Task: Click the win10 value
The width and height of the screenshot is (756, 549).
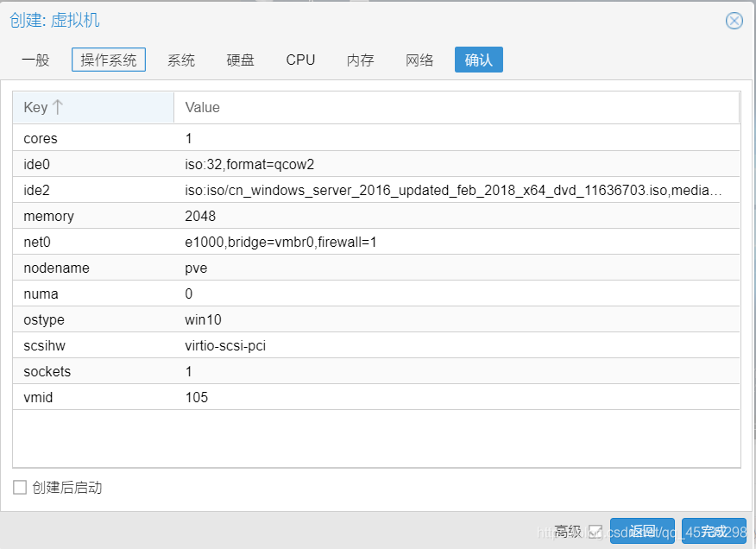Action: click(x=203, y=319)
